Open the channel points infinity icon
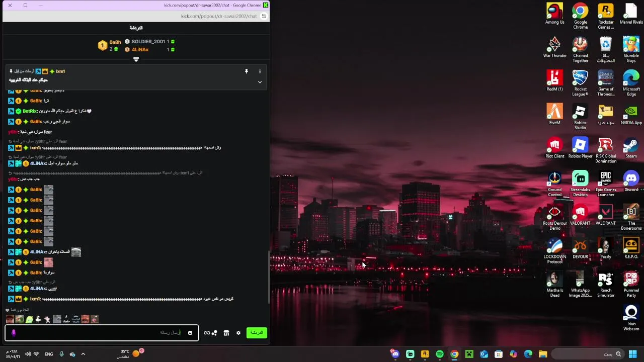The height and width of the screenshot is (362, 644). [207, 333]
